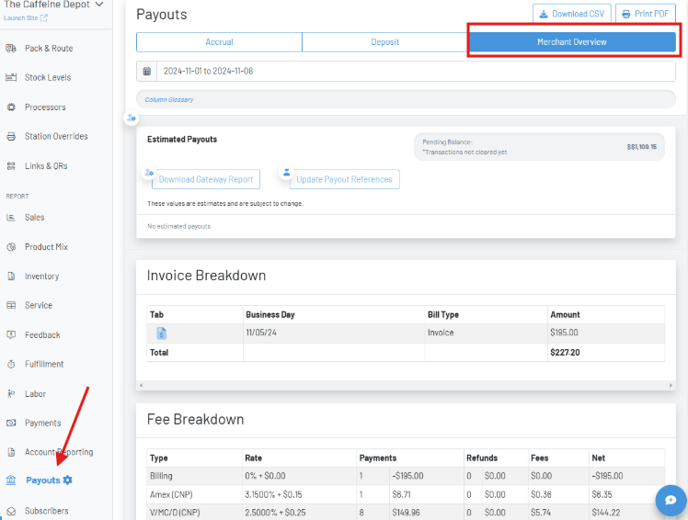Switch to the Deposit tab
688x520 pixels.
[384, 42]
